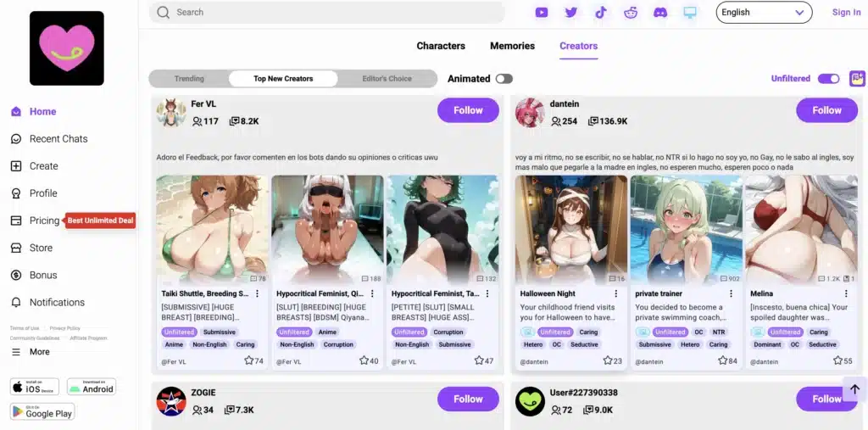This screenshot has width=868, height=430.
Task: Open the YouTube channel icon
Action: (x=542, y=13)
